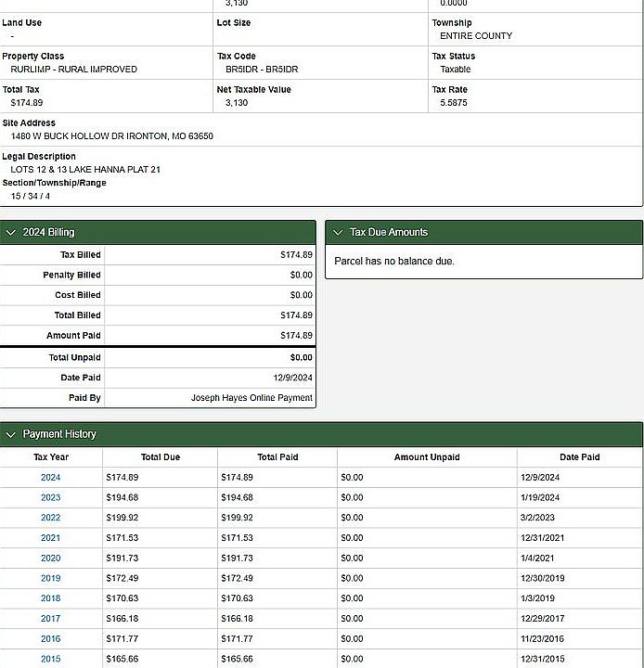
Task: View the 2017 tax year record
Action: pos(50,619)
